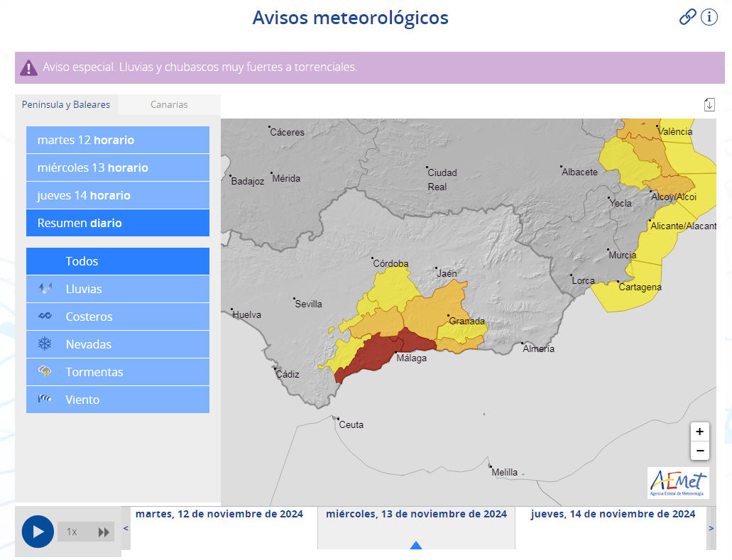The width and height of the screenshot is (732, 560).
Task: Select the Viento wind icon
Action: pyautogui.click(x=44, y=400)
